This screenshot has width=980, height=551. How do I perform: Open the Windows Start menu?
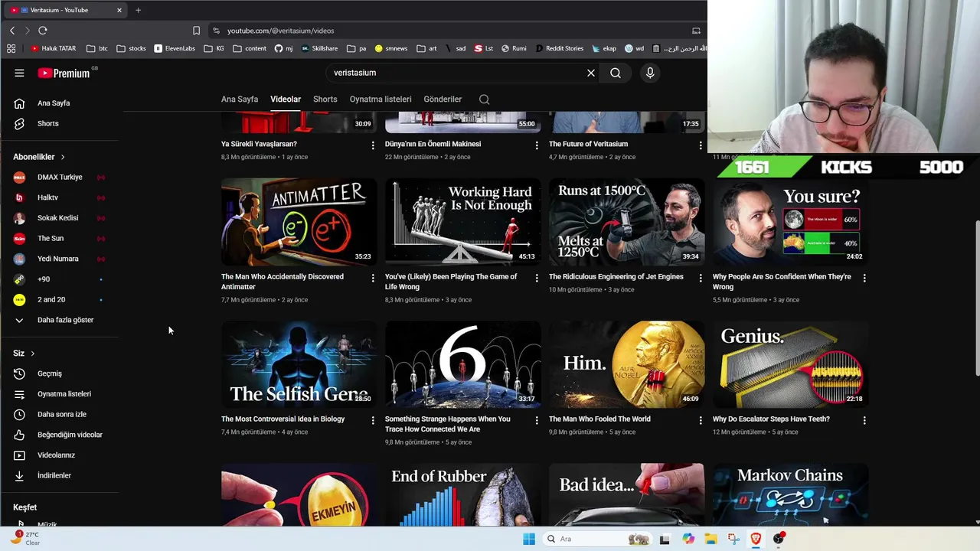tap(529, 539)
